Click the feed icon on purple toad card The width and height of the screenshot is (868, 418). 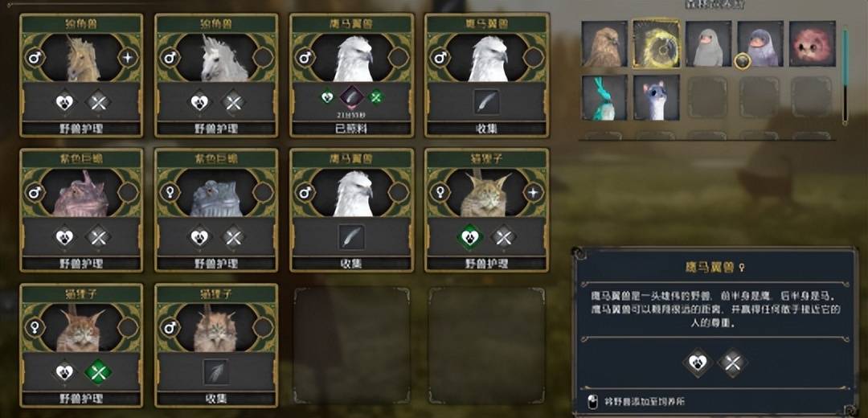pos(98,237)
